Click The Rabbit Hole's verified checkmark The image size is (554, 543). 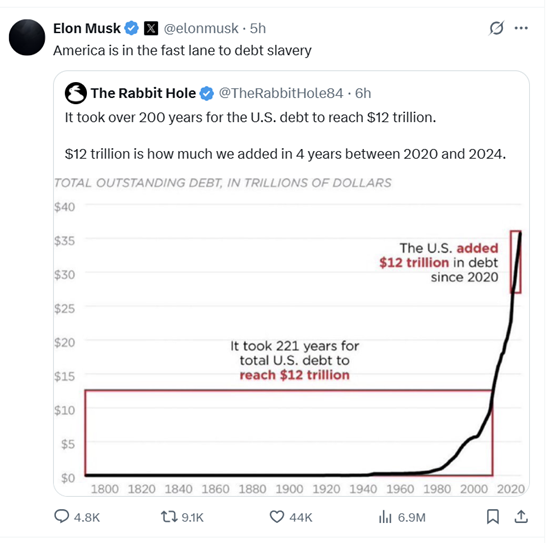click(207, 93)
